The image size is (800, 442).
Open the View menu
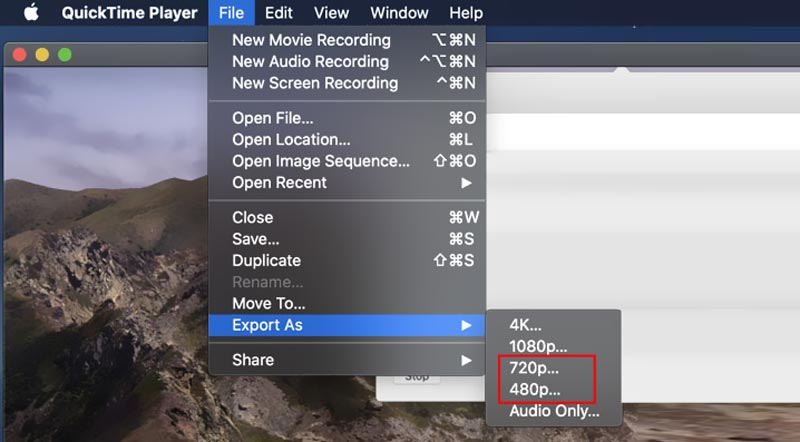pos(331,13)
